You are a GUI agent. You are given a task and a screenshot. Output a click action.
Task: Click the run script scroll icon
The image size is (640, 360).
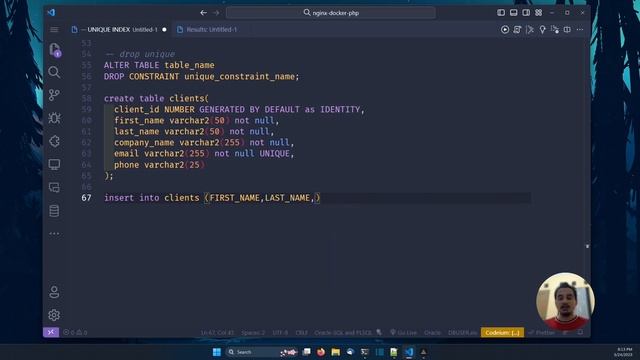(517, 29)
